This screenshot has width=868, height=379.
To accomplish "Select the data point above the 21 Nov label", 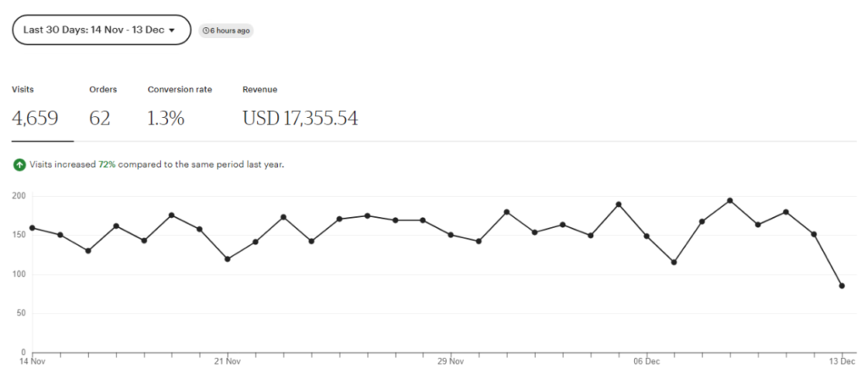I will pyautogui.click(x=227, y=259).
